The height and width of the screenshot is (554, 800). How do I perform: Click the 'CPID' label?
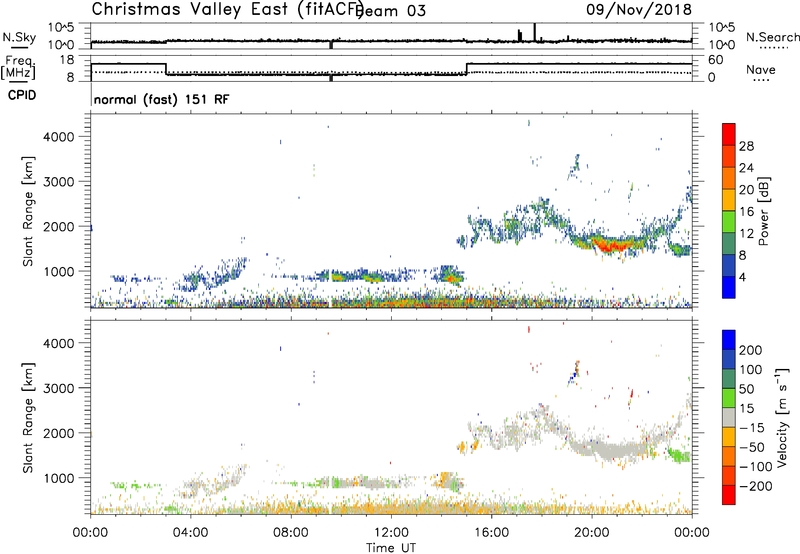coord(22,95)
